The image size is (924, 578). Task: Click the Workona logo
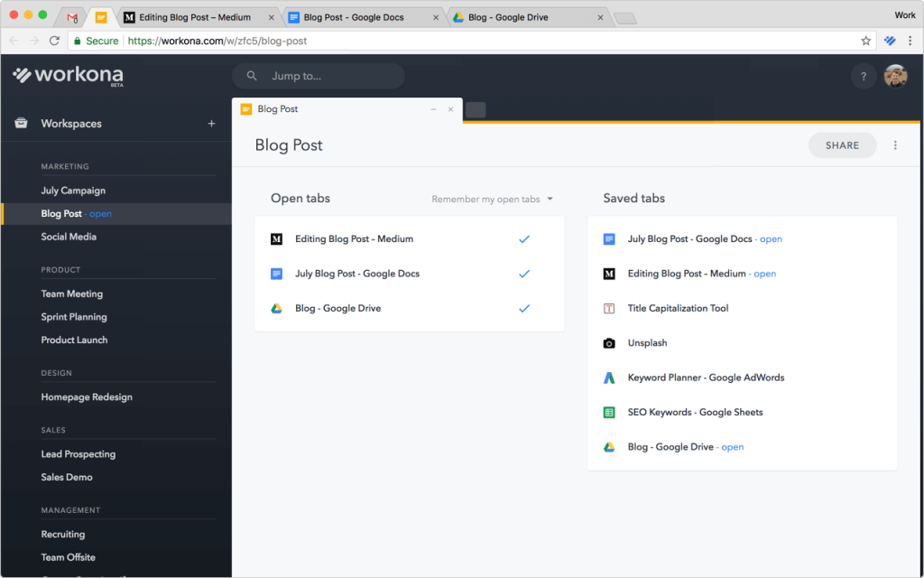68,76
